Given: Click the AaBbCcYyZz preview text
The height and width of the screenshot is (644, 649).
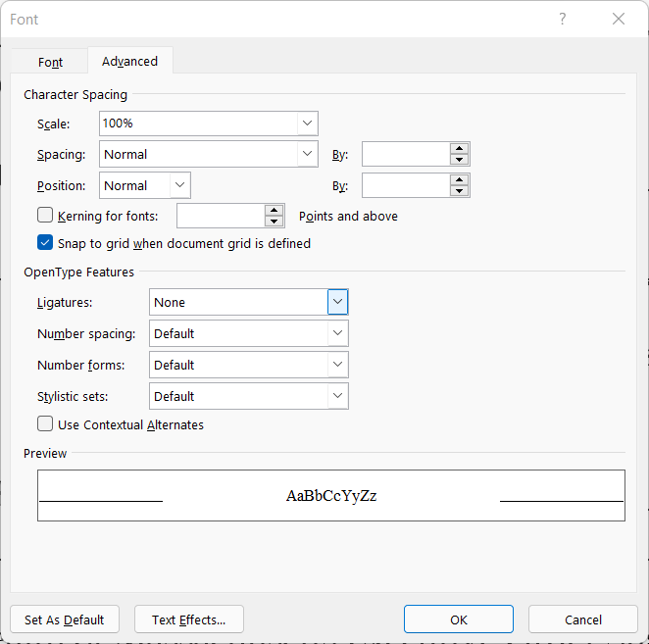Looking at the screenshot, I should coord(331,495).
